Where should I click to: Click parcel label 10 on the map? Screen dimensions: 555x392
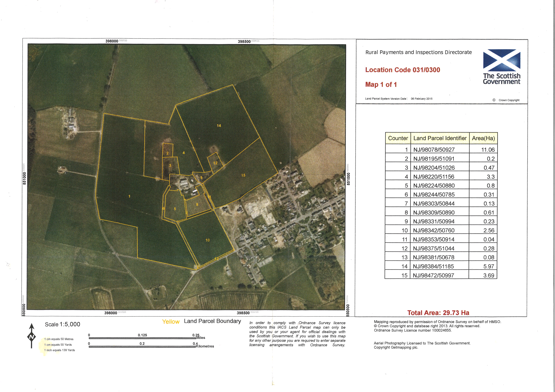tap(208, 240)
